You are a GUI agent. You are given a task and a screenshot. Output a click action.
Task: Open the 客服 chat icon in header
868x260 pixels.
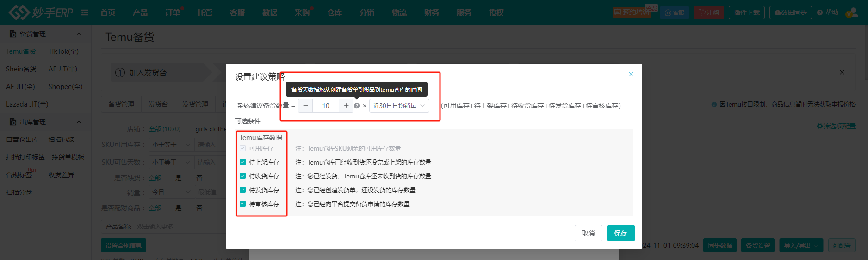click(x=674, y=13)
